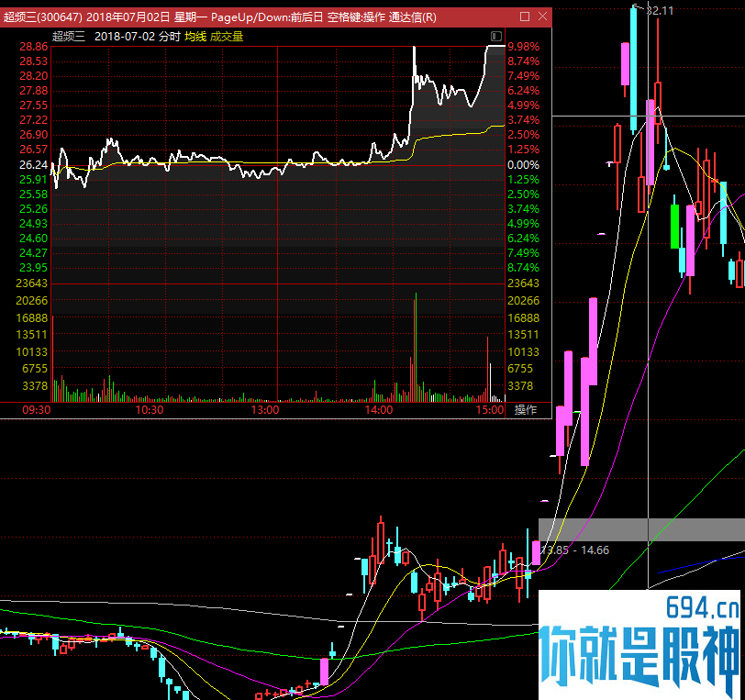Click the 9.98% limit-up percentage label
This screenshot has width=745, height=700.
[524, 47]
